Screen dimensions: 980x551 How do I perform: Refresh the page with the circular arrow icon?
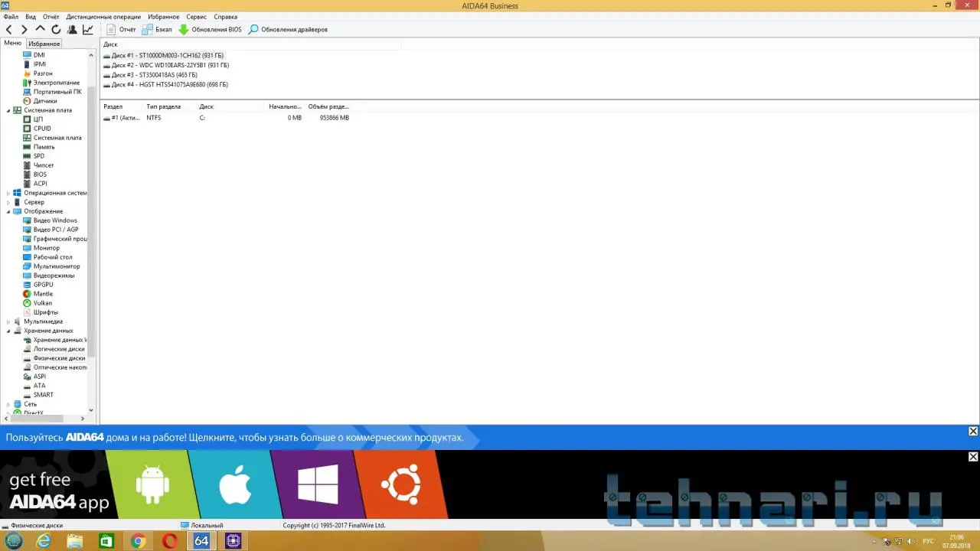(56, 30)
